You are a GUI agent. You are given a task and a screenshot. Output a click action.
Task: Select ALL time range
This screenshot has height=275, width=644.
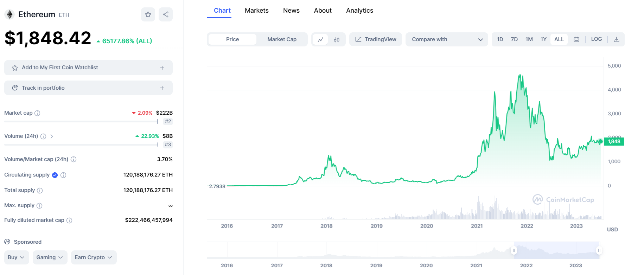click(x=559, y=39)
